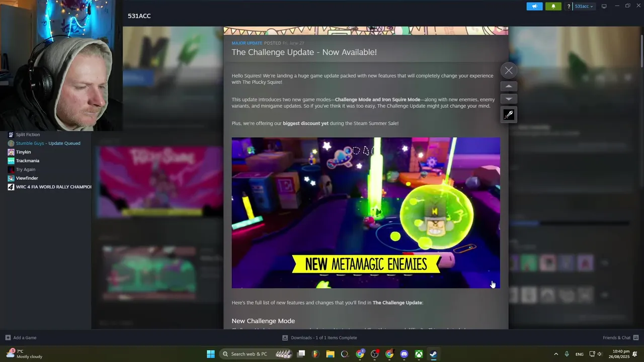Open the Windows notification center bell icon
644x362 pixels.
635,354
